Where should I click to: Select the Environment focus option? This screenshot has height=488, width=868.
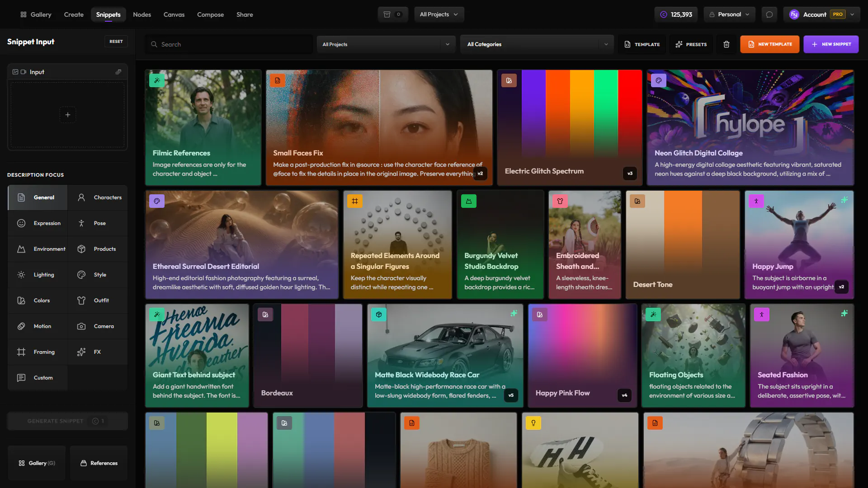38,249
